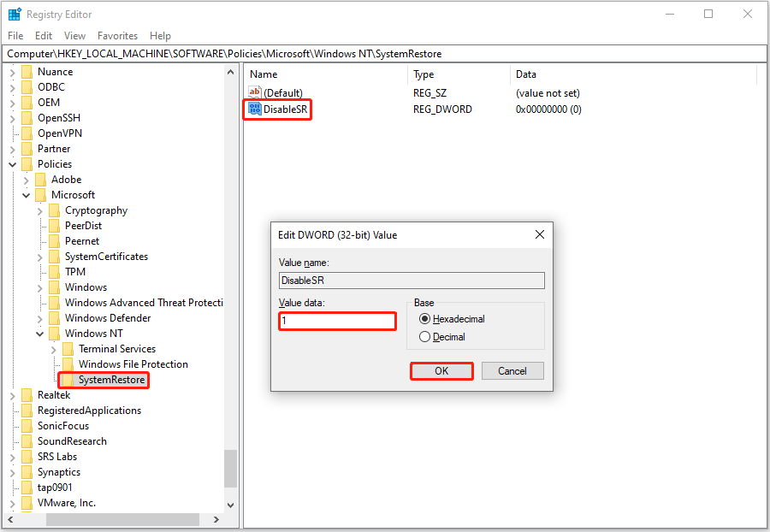Viewport: 770px width, 532px height.
Task: Click the Realtek folder icon
Action: click(27, 395)
